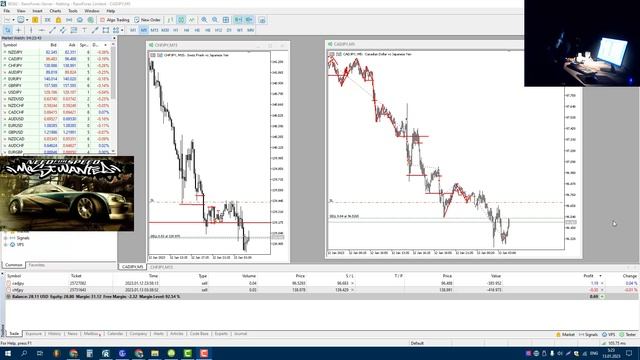The width and height of the screenshot is (640, 360).
Task: Select the GBPJPY row in Market Watch
Action: (x=57, y=86)
